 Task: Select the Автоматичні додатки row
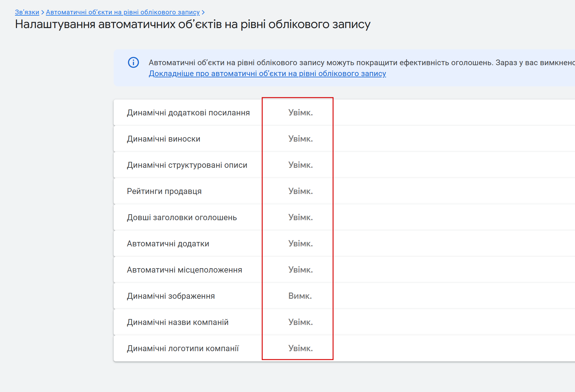(x=168, y=244)
